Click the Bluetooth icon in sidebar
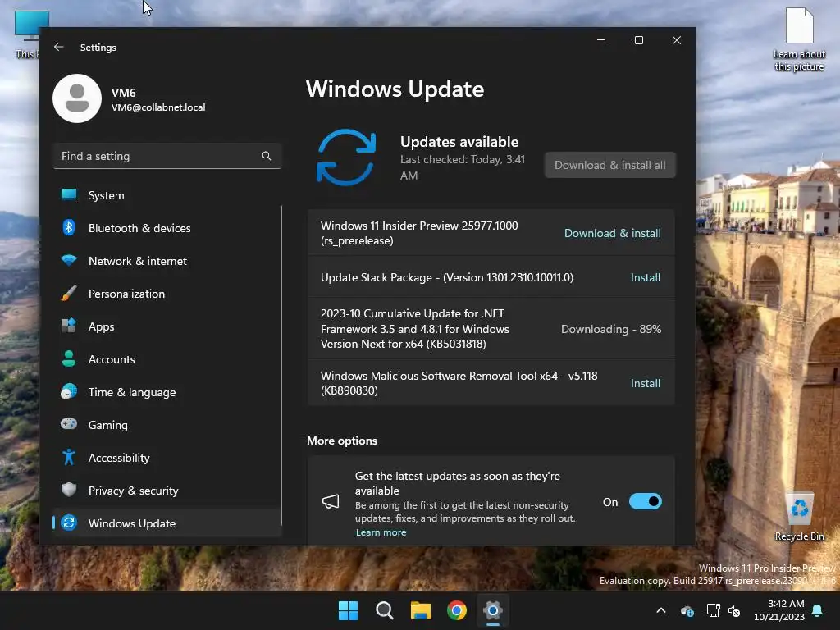Viewport: 840px width, 630px height. point(69,228)
